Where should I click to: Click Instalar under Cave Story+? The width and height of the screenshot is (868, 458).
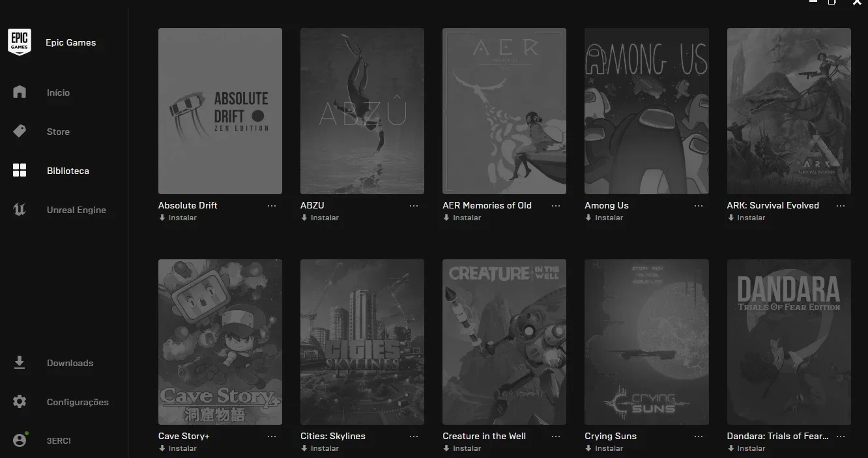[177, 448]
